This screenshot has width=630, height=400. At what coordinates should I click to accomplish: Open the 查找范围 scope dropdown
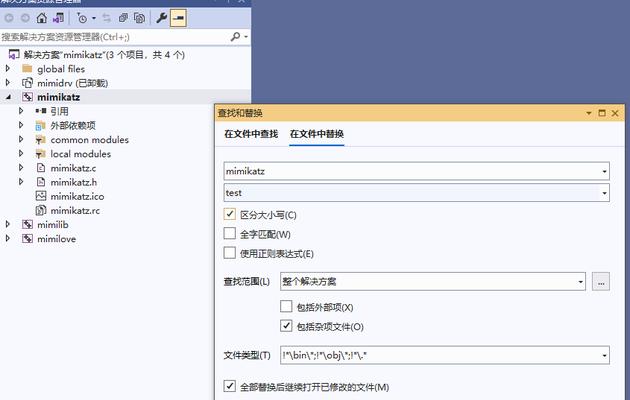pos(580,282)
